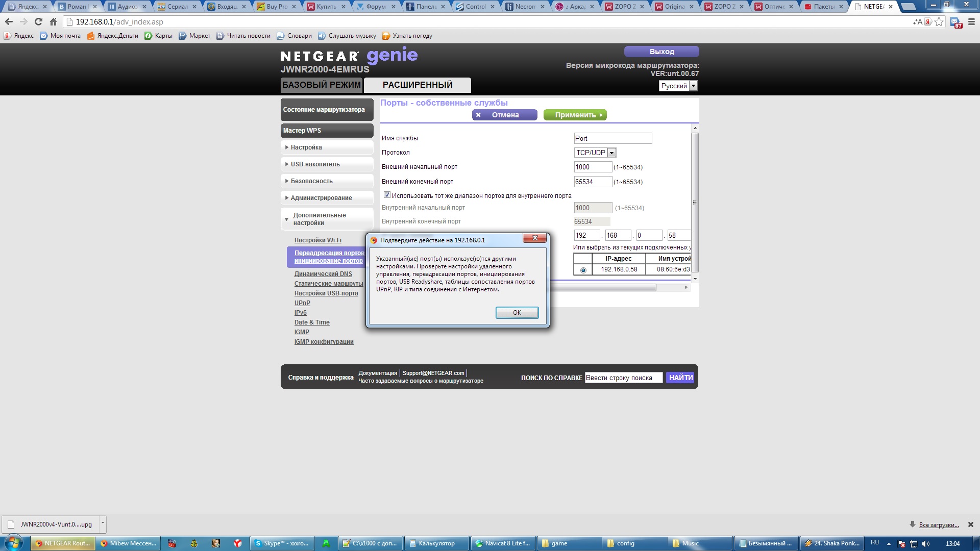Open Калькулятор from taskbar
This screenshot has height=551, width=980.
[437, 543]
